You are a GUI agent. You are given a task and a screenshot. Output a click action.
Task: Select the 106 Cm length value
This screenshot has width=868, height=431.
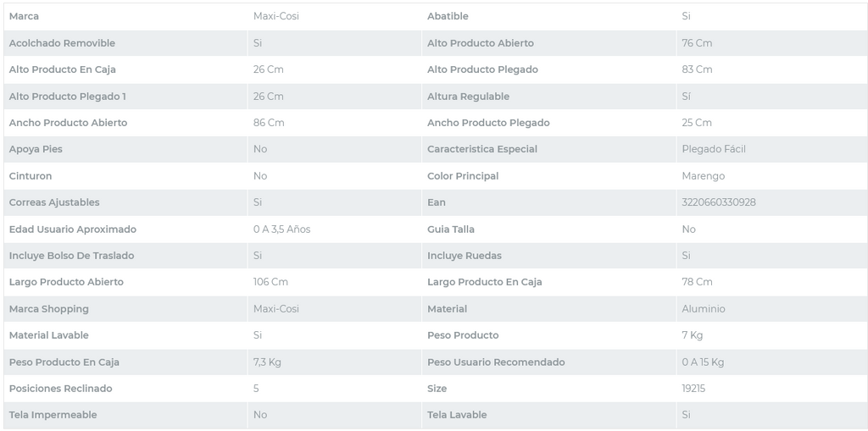click(x=270, y=282)
